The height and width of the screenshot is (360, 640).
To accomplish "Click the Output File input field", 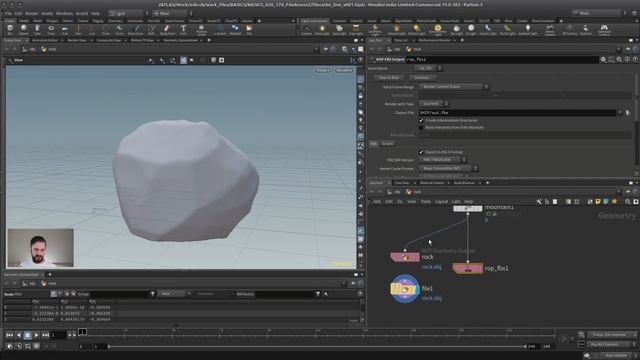I will coord(517,113).
